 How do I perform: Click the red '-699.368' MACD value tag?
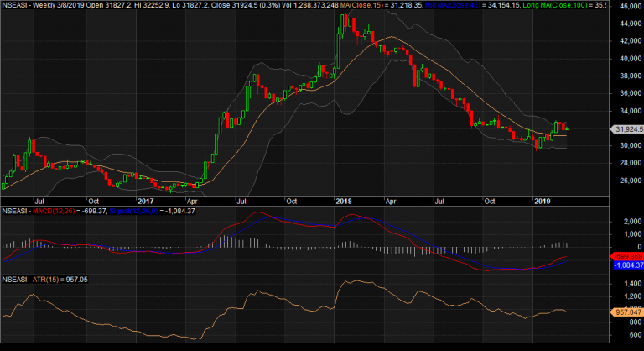coord(629,256)
